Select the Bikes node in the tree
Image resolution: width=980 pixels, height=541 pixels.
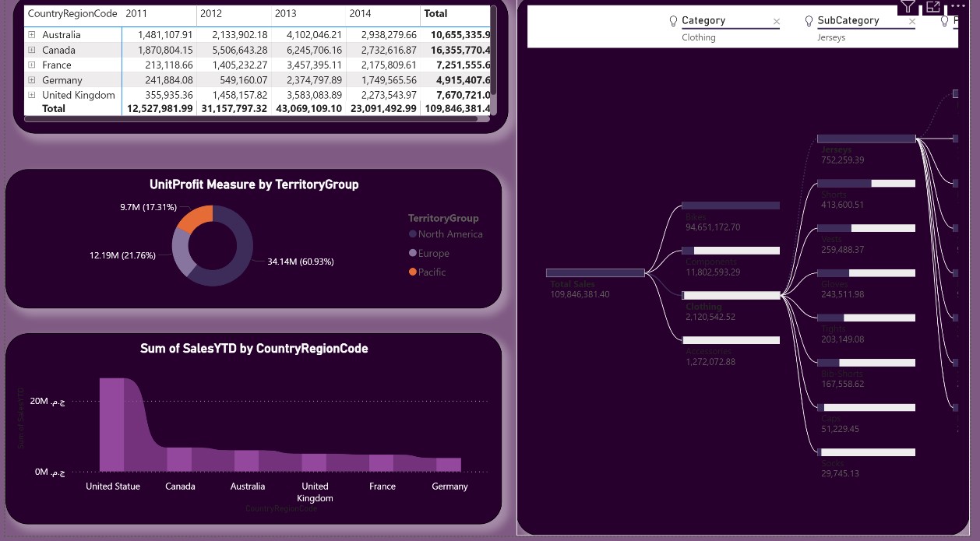pyautogui.click(x=731, y=206)
